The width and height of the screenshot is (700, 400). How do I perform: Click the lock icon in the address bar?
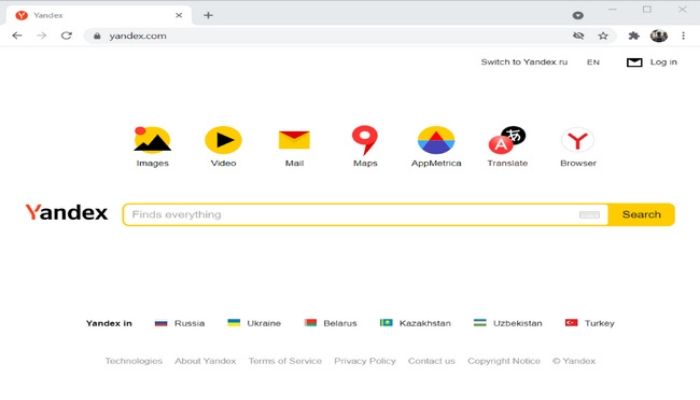97,36
